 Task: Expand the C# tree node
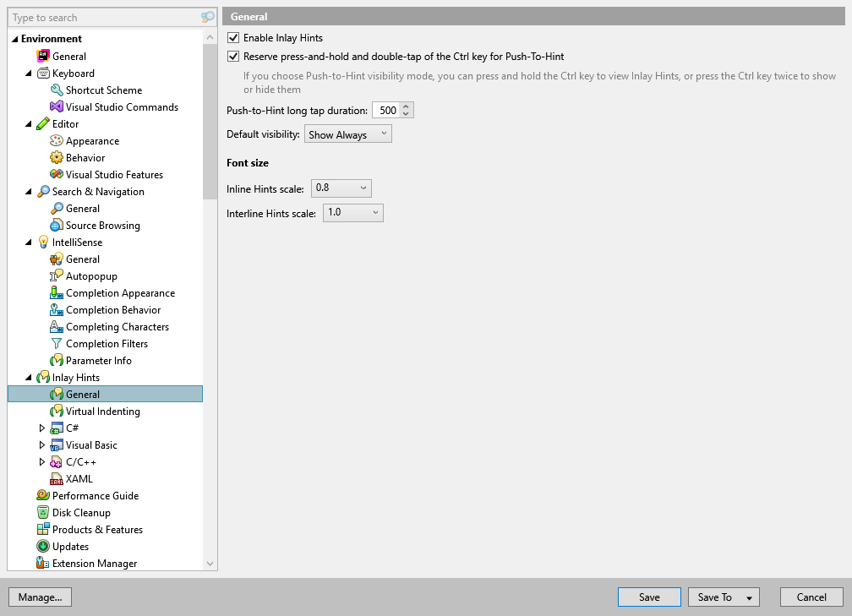coord(42,428)
